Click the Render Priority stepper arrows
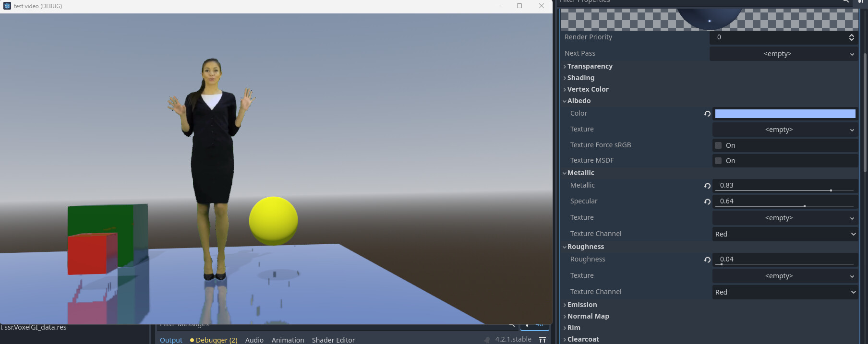This screenshot has height=344, width=868. pos(851,37)
